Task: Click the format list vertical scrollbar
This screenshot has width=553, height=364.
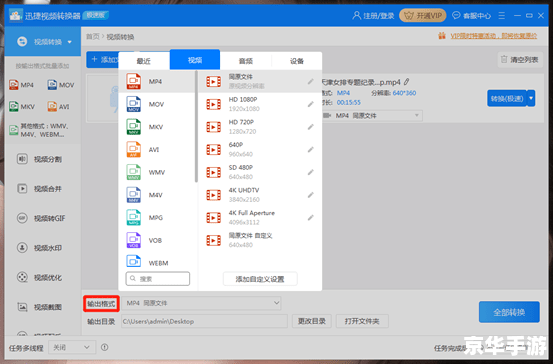Action: coord(196,127)
